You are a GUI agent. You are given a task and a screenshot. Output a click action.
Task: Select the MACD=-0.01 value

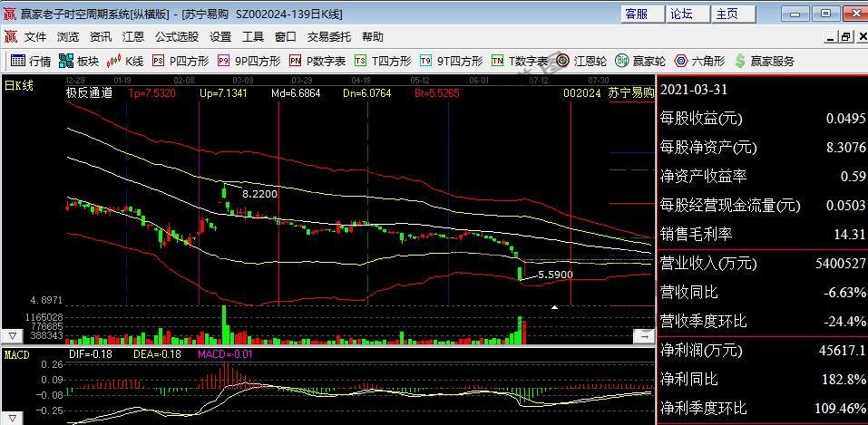(x=225, y=354)
